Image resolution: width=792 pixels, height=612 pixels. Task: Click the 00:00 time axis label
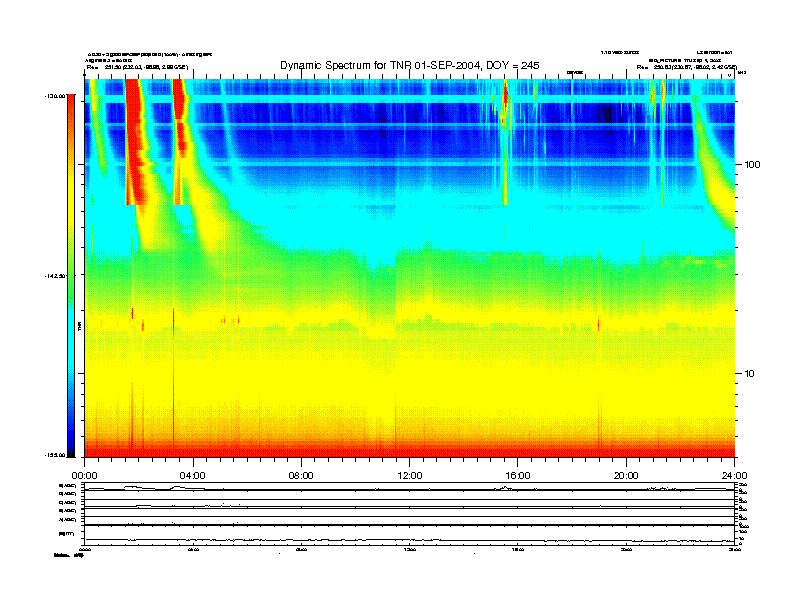(84, 476)
